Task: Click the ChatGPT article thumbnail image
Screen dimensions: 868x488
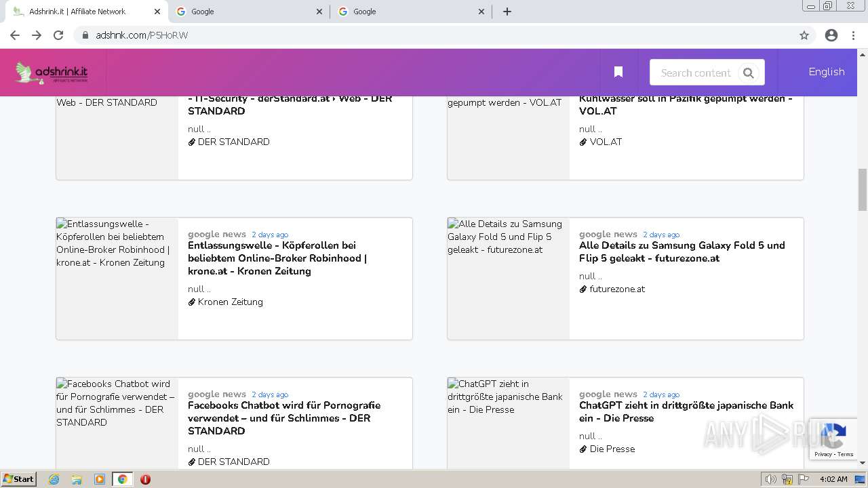Action: click(x=509, y=423)
